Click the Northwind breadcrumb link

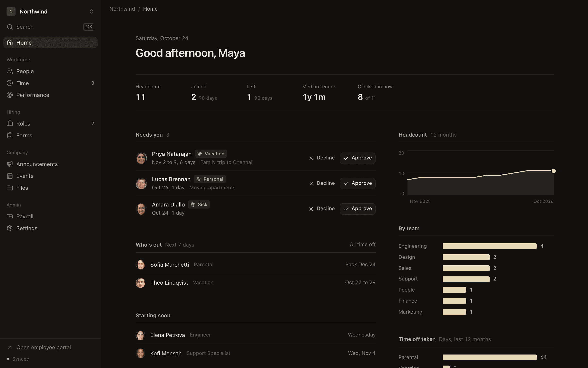122,9
